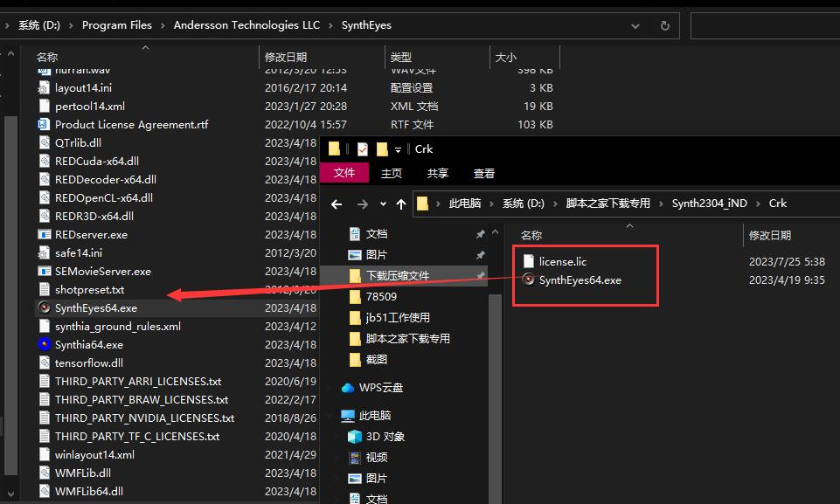Click the search box of SynthEyes window
840x504 pixels.
[765, 25]
